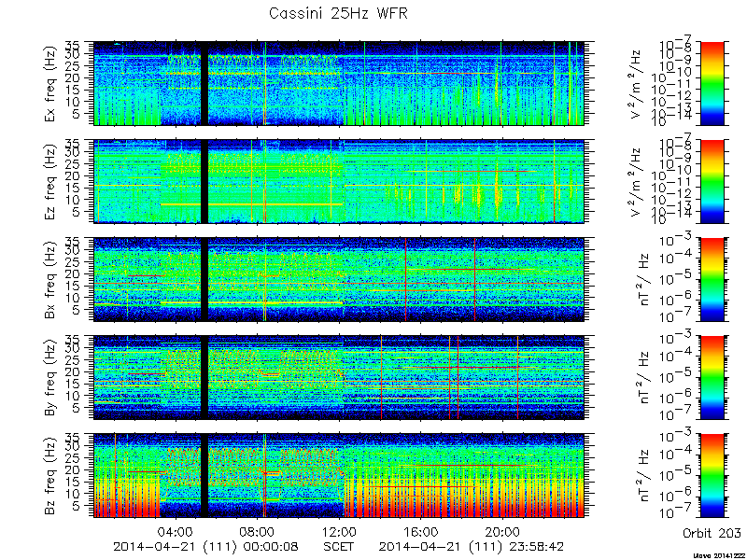Click the 'Bx freq (Hz)' axis label

tap(51, 280)
